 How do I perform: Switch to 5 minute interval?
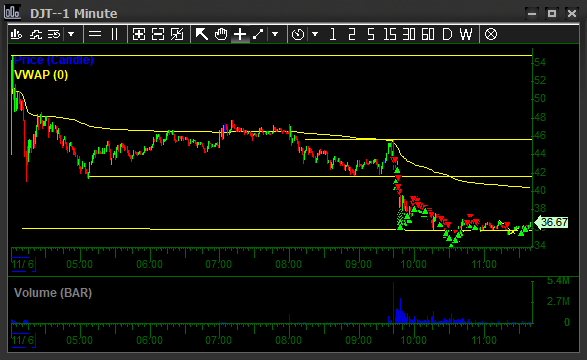371,34
